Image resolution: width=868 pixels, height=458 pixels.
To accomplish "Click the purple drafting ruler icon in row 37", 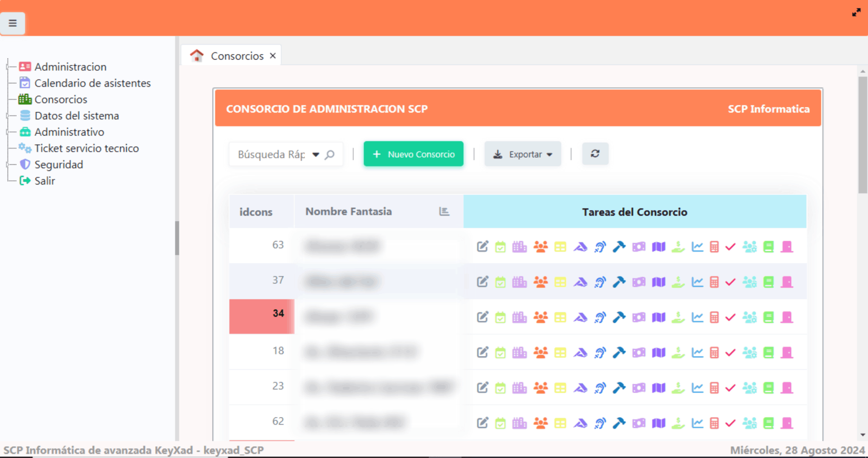I will tap(580, 282).
